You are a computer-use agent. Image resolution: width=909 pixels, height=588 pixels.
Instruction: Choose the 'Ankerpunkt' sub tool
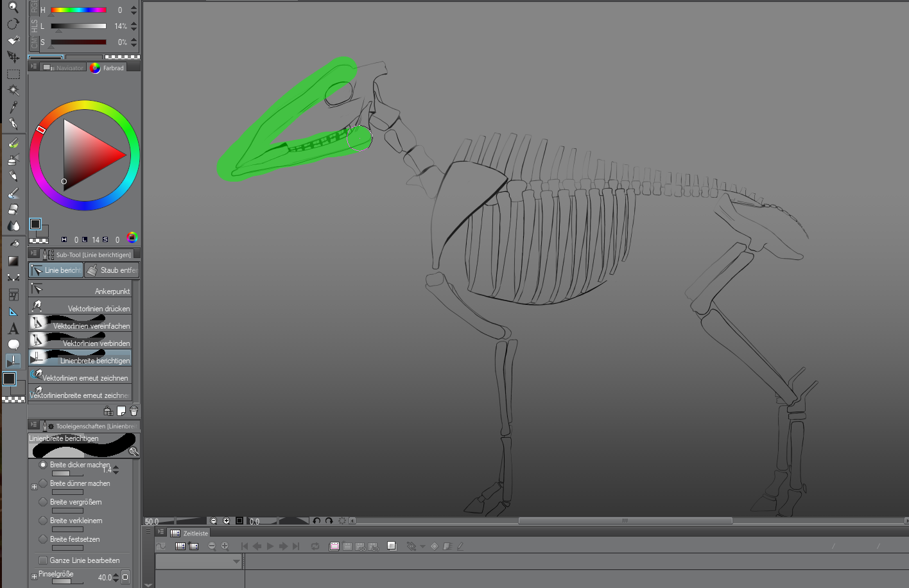80,290
